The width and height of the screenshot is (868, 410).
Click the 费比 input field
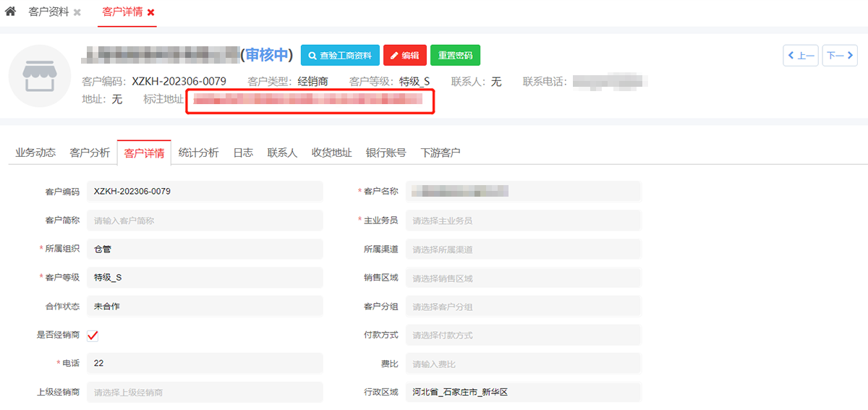[523, 364]
